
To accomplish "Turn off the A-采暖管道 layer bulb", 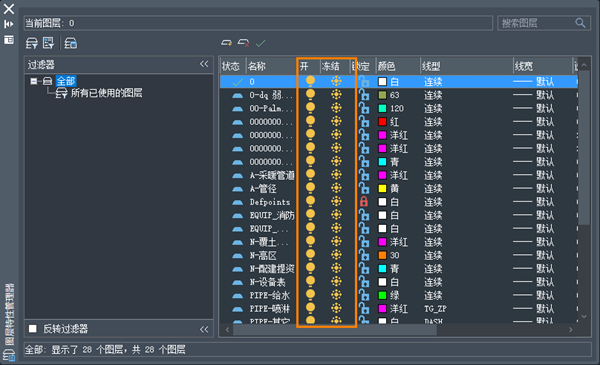I will 310,175.
